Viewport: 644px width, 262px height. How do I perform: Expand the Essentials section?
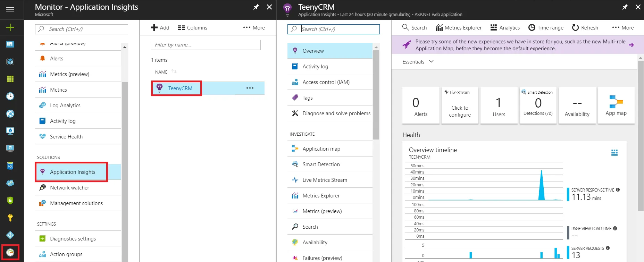418,61
